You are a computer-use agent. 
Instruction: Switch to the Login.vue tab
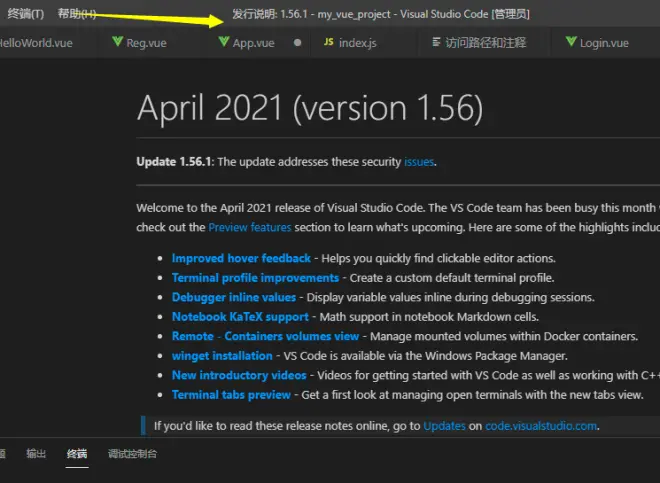pyautogui.click(x=604, y=43)
